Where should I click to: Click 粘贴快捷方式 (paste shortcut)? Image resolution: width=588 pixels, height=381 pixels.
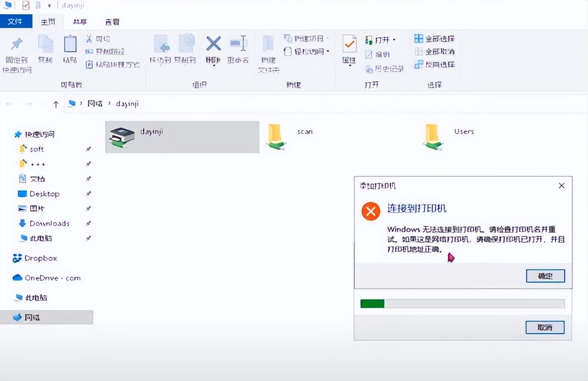113,64
